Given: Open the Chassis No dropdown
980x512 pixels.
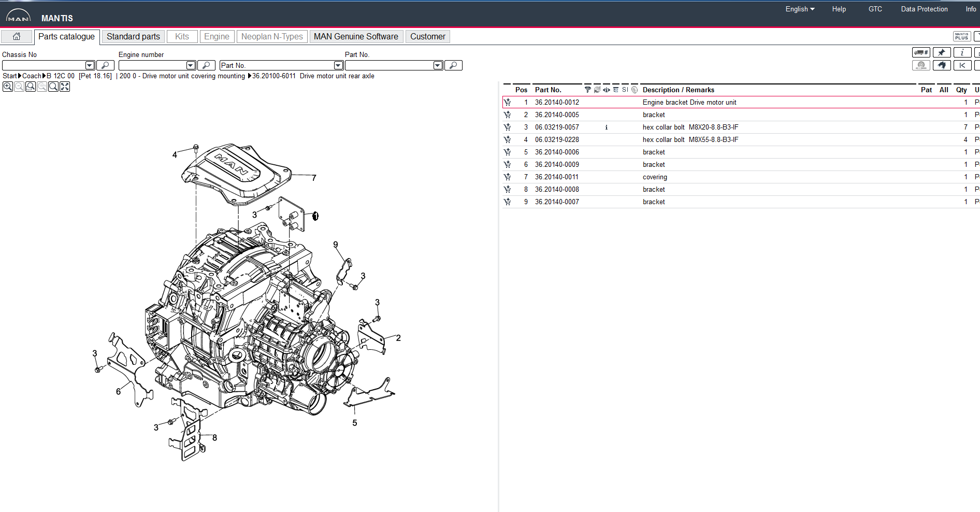Looking at the screenshot, I should [x=90, y=65].
